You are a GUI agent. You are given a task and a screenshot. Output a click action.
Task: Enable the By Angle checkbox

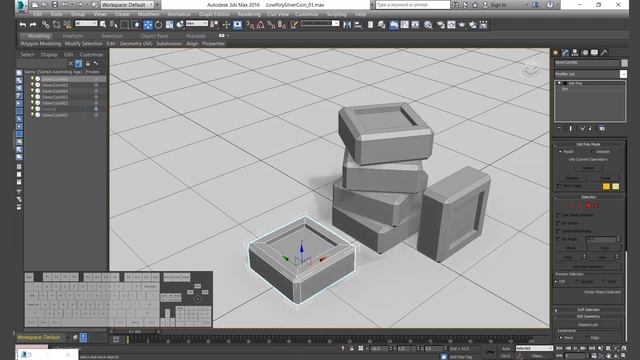pyautogui.click(x=559, y=239)
